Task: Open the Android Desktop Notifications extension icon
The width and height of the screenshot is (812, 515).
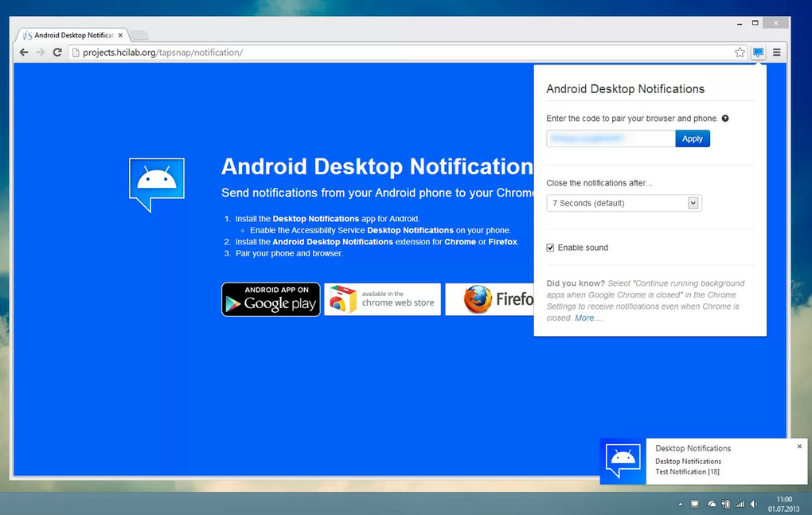Action: [758, 53]
